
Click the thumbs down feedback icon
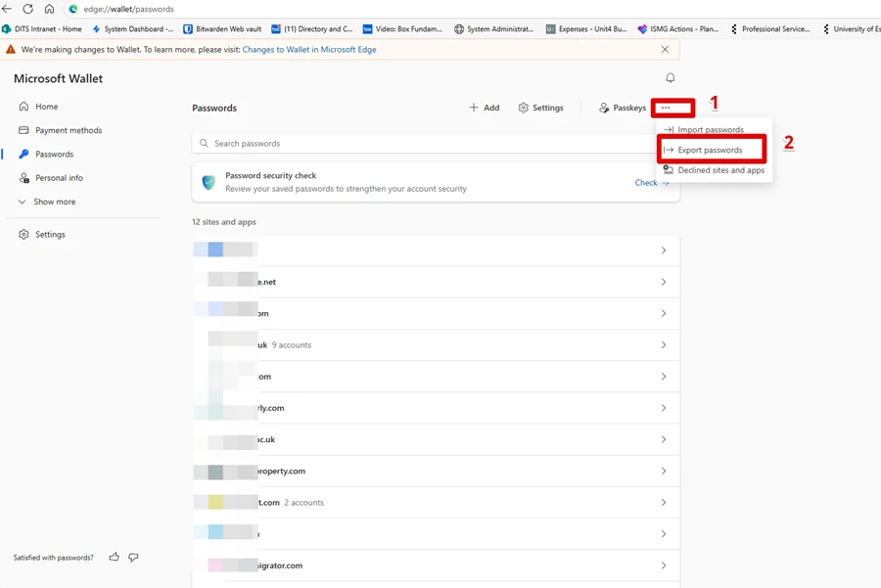pos(133,558)
